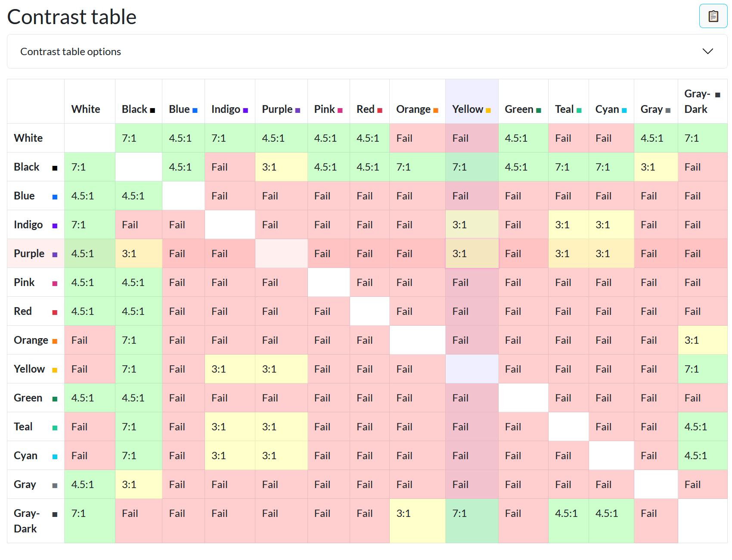The width and height of the screenshot is (732, 560).
Task: Click the Indigo row, Cyan column 3:1 cell
Action: pos(611,224)
